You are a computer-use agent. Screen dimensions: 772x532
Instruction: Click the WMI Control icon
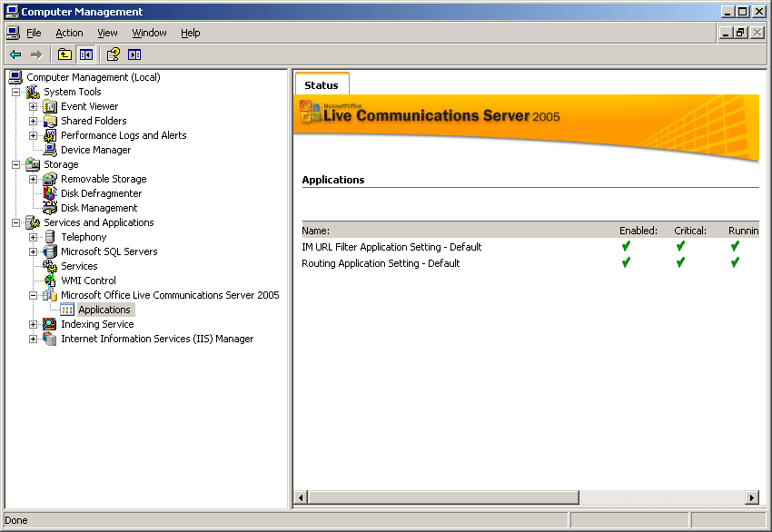[x=50, y=281]
